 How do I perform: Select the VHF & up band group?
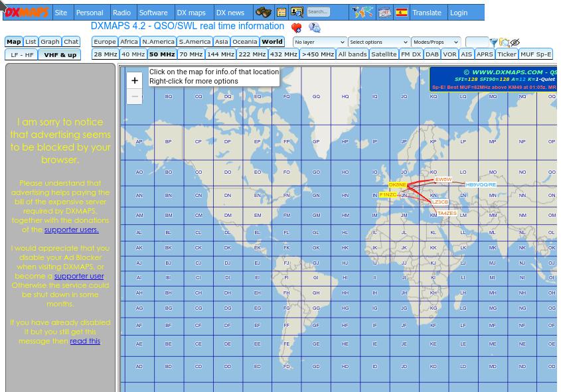pyautogui.click(x=60, y=55)
